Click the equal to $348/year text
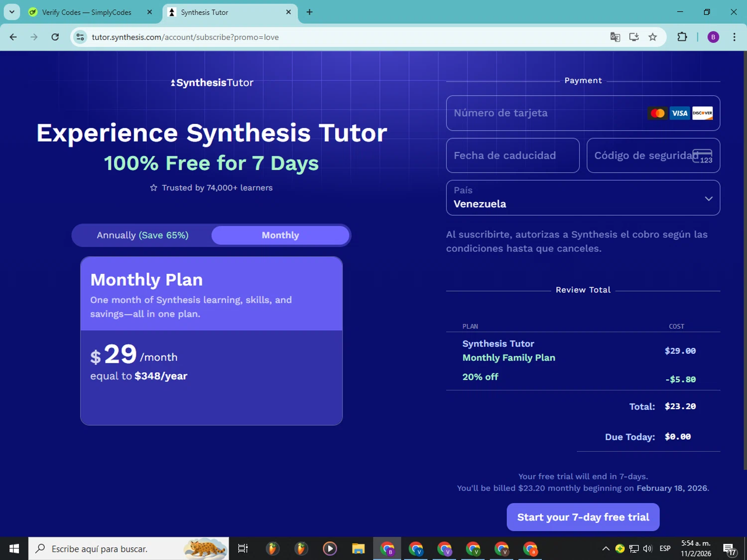 tap(139, 376)
